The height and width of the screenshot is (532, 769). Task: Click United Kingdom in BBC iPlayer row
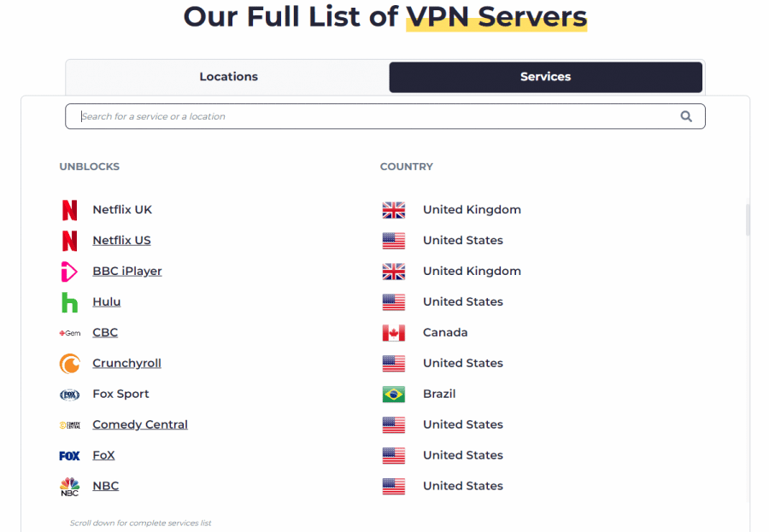coord(472,272)
